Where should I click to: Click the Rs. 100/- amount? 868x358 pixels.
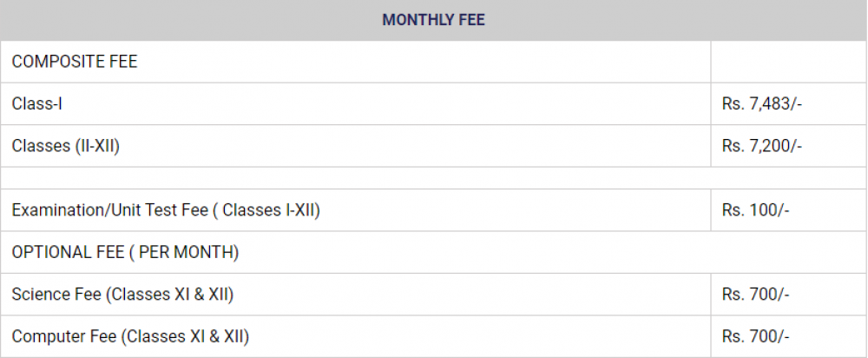[755, 209]
